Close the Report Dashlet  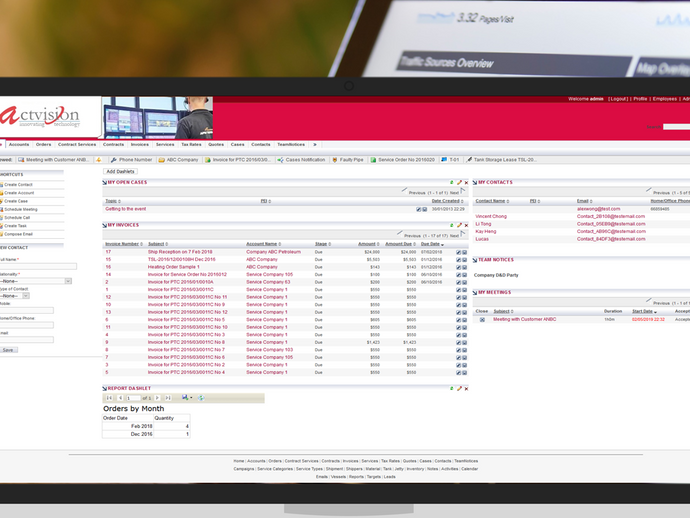click(466, 388)
